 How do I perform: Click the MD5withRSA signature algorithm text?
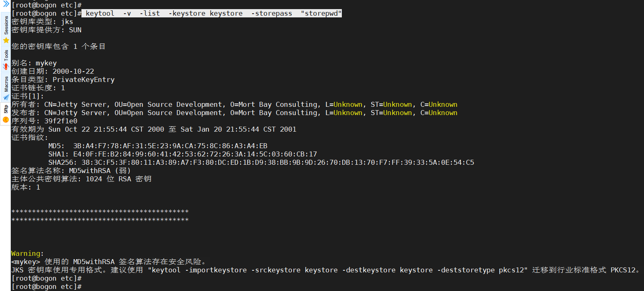(90, 171)
